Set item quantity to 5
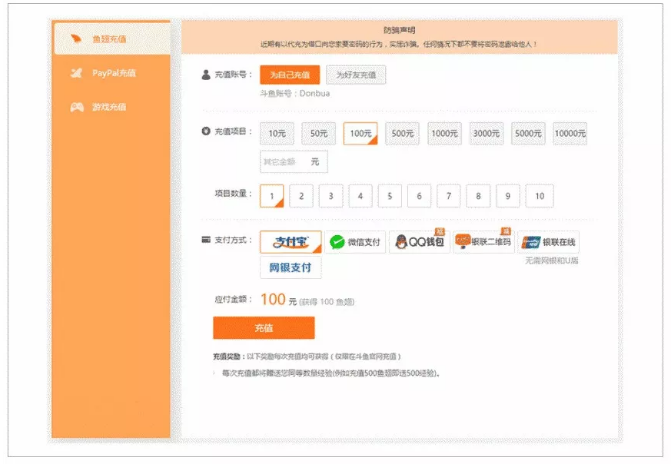Viewport: 671px width, 465px height. pos(390,196)
